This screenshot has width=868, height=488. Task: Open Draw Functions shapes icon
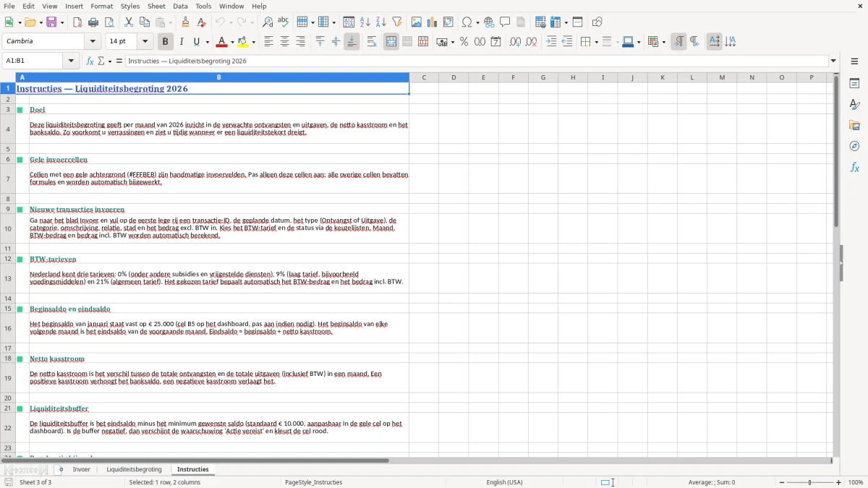click(597, 22)
